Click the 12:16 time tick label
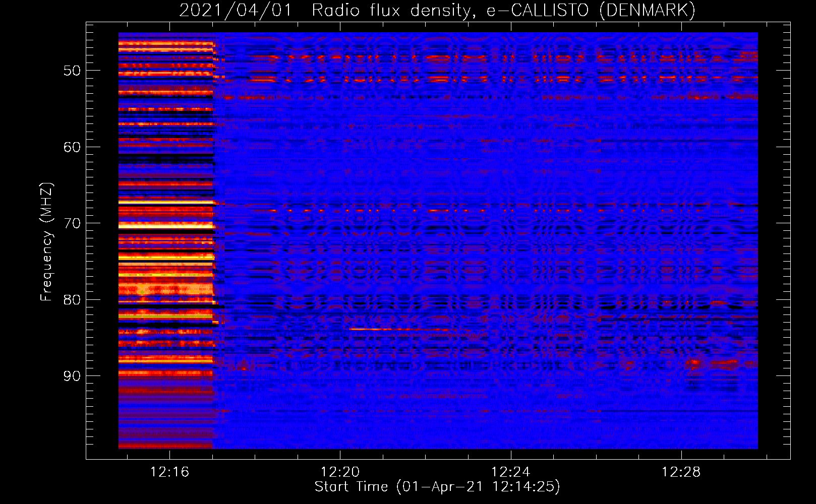 169,472
